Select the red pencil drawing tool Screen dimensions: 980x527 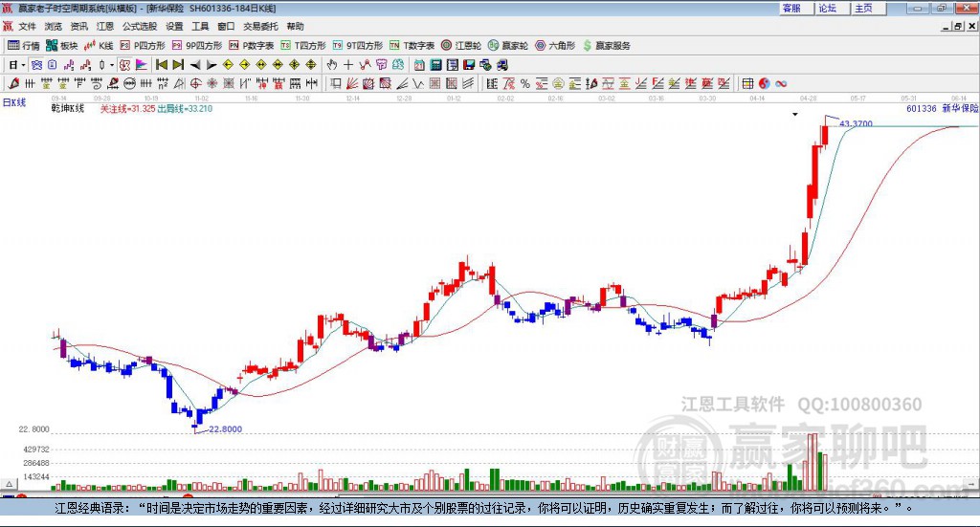(13, 83)
